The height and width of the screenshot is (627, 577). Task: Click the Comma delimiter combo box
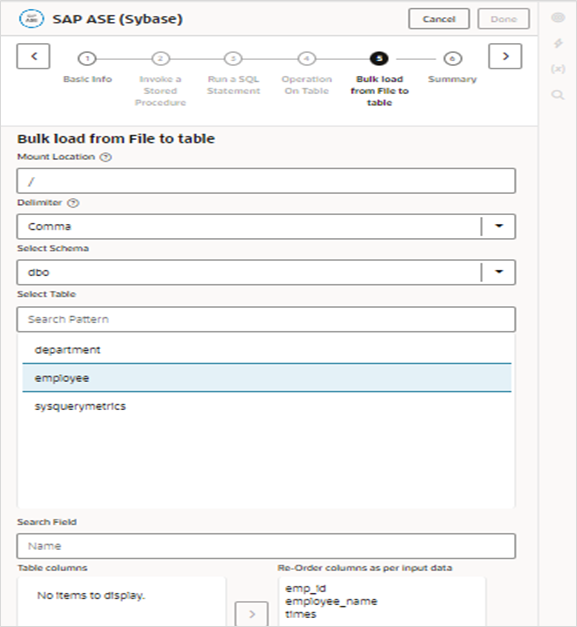coord(266,226)
